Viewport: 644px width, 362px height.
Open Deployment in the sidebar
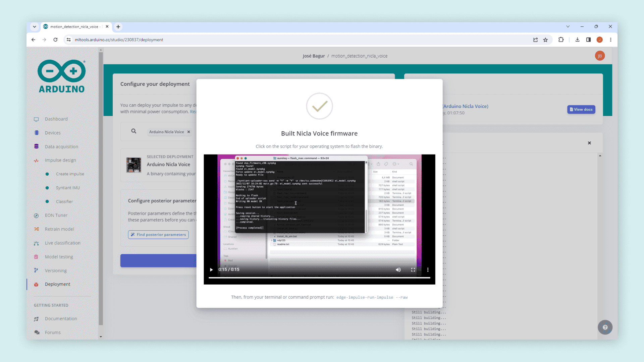(57, 284)
